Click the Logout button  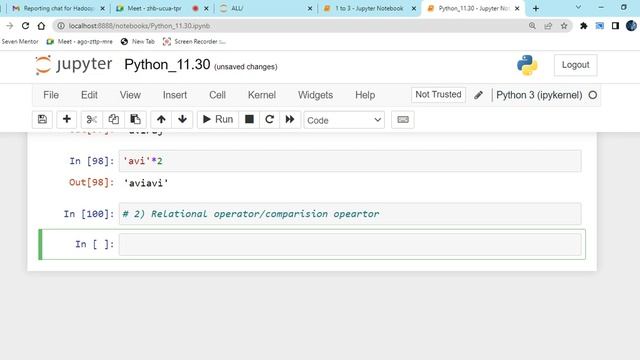(576, 65)
